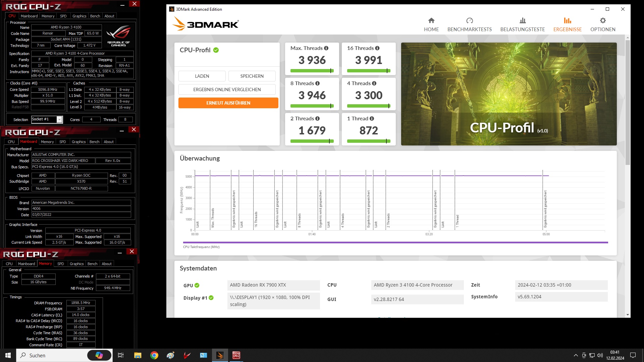The image size is (644, 362).
Task: Open the Optionen gear icon
Action: point(603,20)
